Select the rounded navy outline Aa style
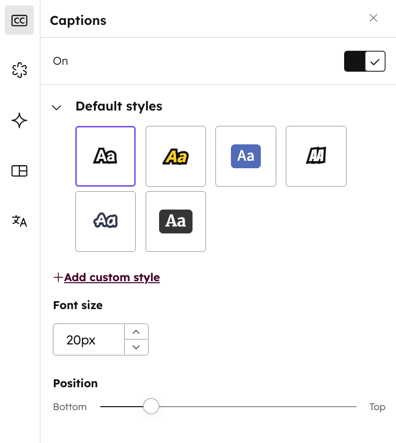Screen dimensions: 396x443 point(105,221)
